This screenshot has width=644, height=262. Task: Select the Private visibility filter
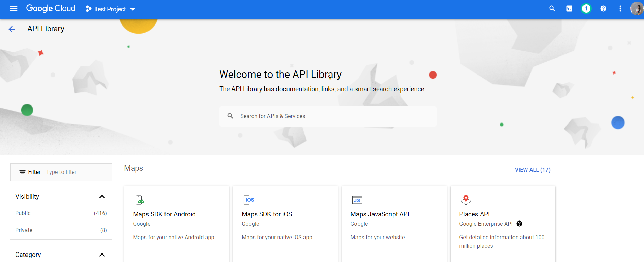(x=24, y=230)
